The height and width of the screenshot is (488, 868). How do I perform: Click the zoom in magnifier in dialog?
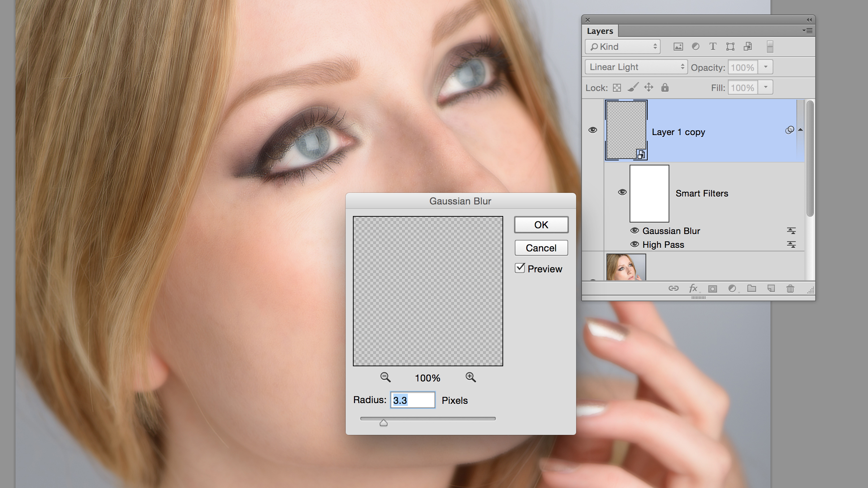point(470,377)
